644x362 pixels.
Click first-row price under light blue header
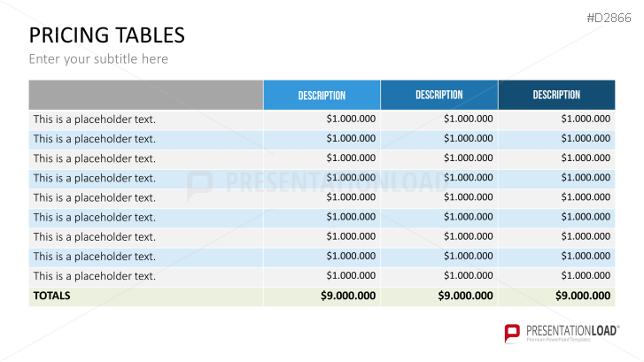(x=351, y=119)
